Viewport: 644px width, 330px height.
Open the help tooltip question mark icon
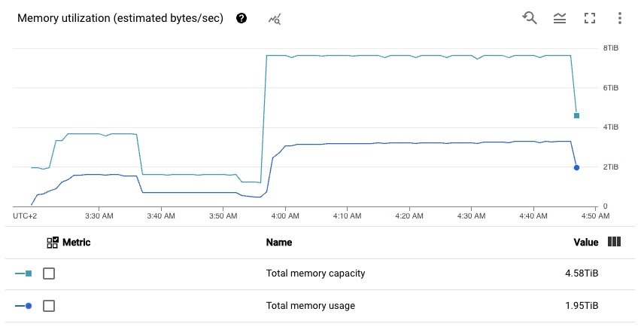click(241, 18)
